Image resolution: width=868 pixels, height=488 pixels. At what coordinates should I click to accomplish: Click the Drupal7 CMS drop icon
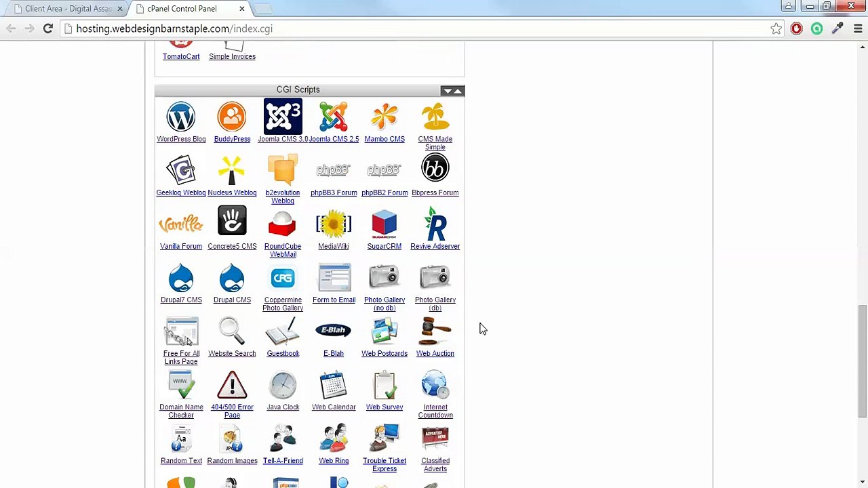click(181, 277)
